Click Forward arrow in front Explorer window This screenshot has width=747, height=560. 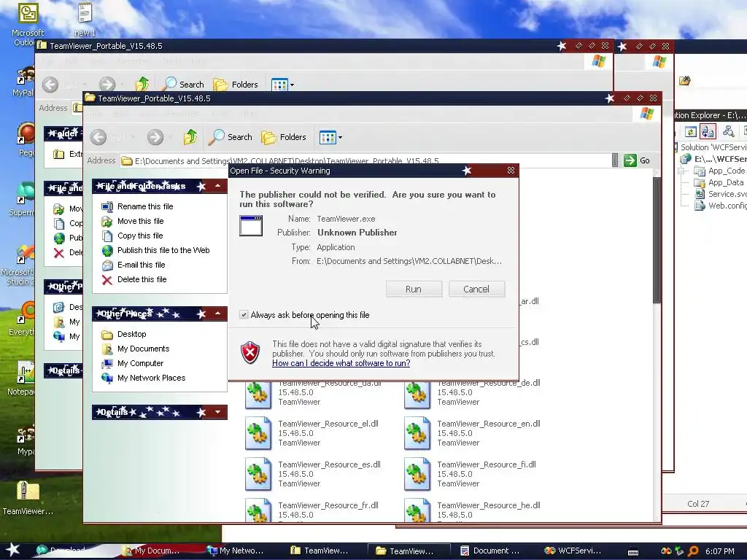tap(155, 137)
